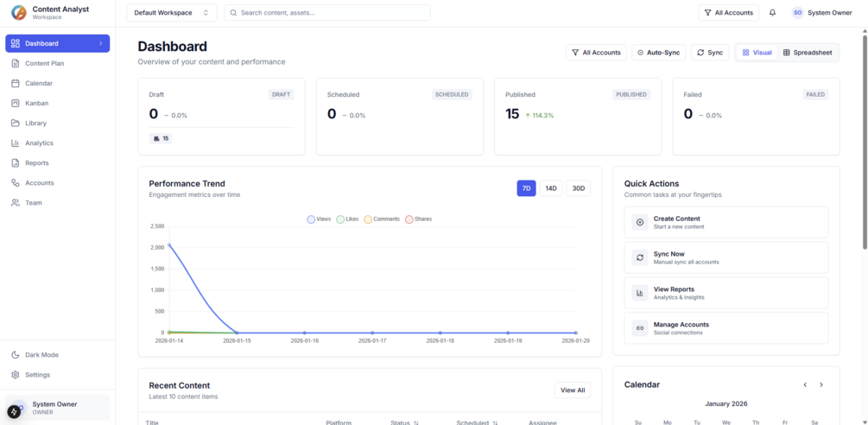Open All Accounts filter in top bar
Viewport: 868px width, 425px height.
[728, 13]
